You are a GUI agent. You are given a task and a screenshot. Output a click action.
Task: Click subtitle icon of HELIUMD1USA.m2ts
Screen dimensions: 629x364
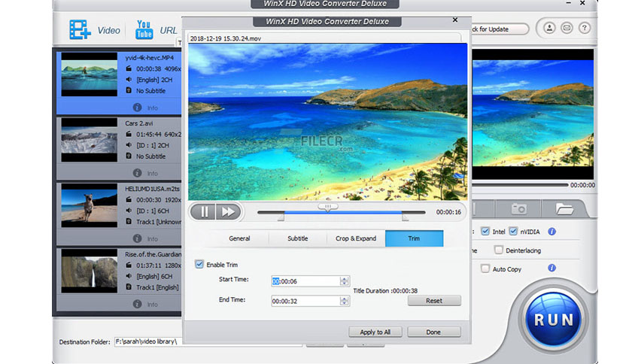(129, 221)
